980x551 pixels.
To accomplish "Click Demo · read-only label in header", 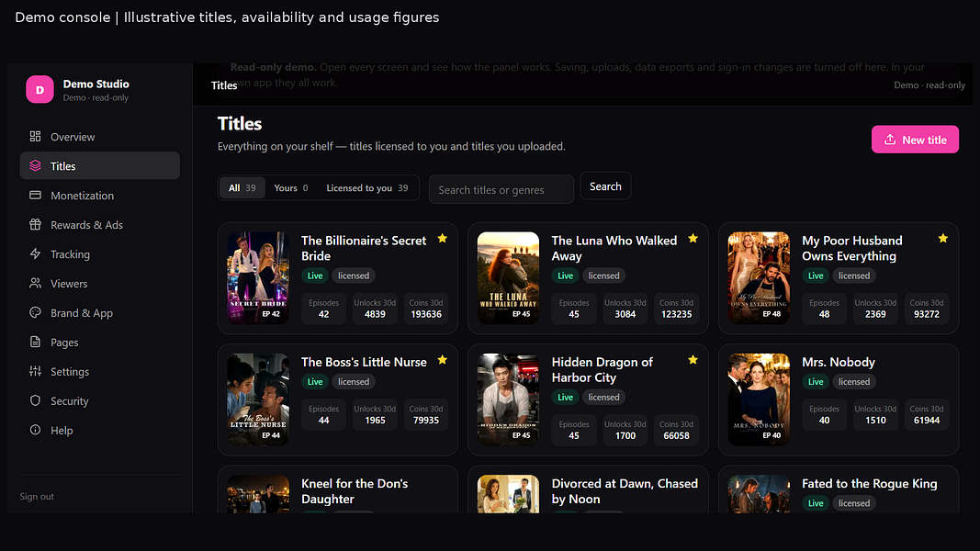I will [x=929, y=85].
